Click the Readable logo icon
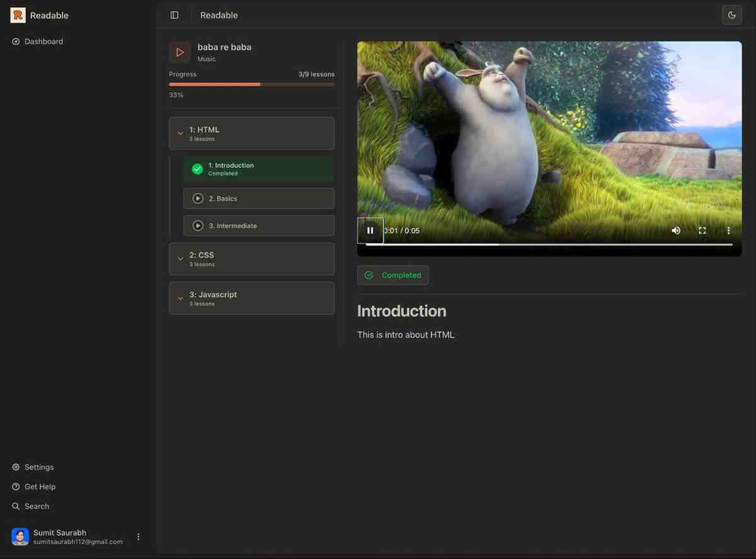This screenshot has width=756, height=559. pyautogui.click(x=18, y=15)
